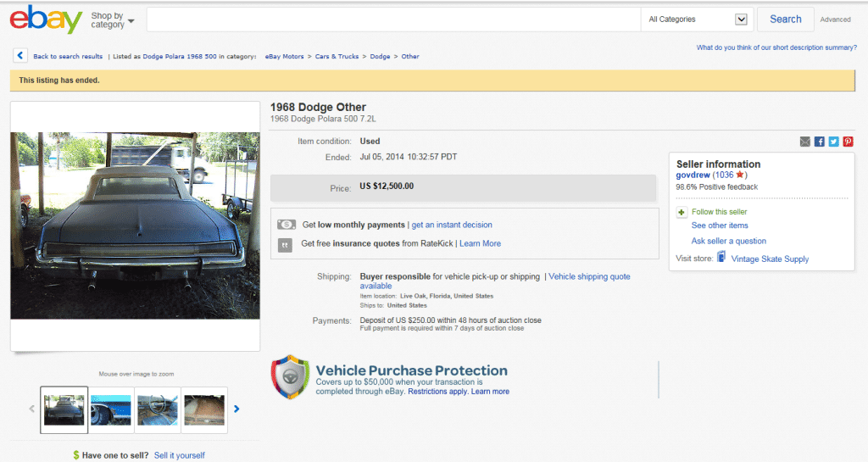Share listing on Facebook

[x=820, y=142]
